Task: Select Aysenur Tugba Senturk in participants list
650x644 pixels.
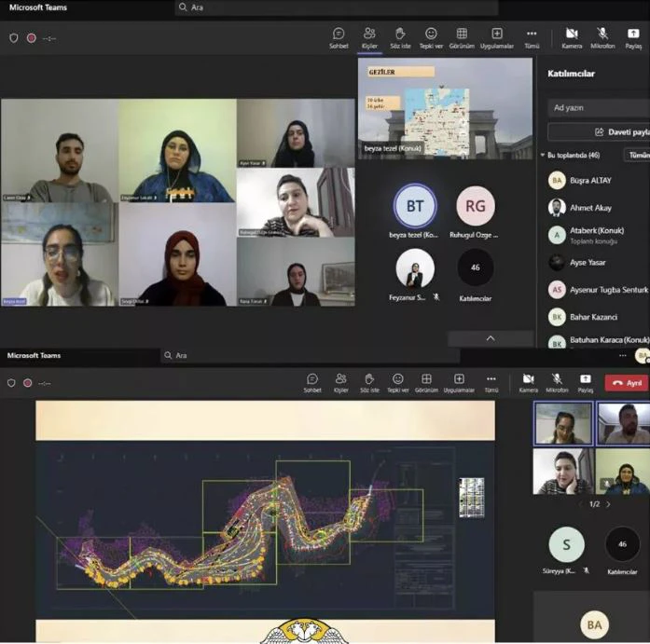Action: (x=597, y=290)
